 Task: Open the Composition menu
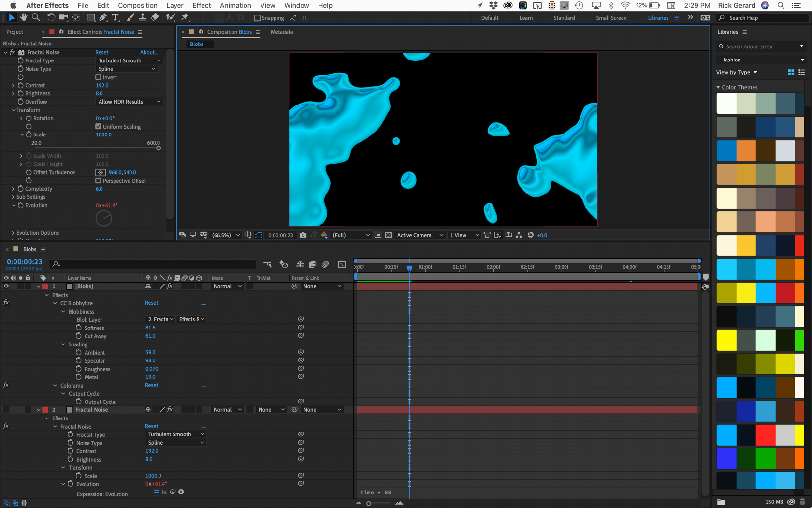point(137,5)
